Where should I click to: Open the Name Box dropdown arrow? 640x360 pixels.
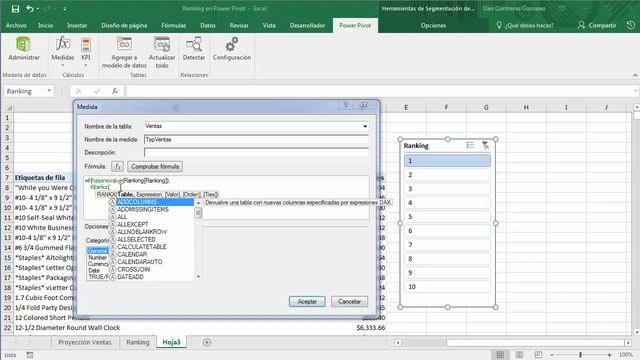(x=49, y=91)
